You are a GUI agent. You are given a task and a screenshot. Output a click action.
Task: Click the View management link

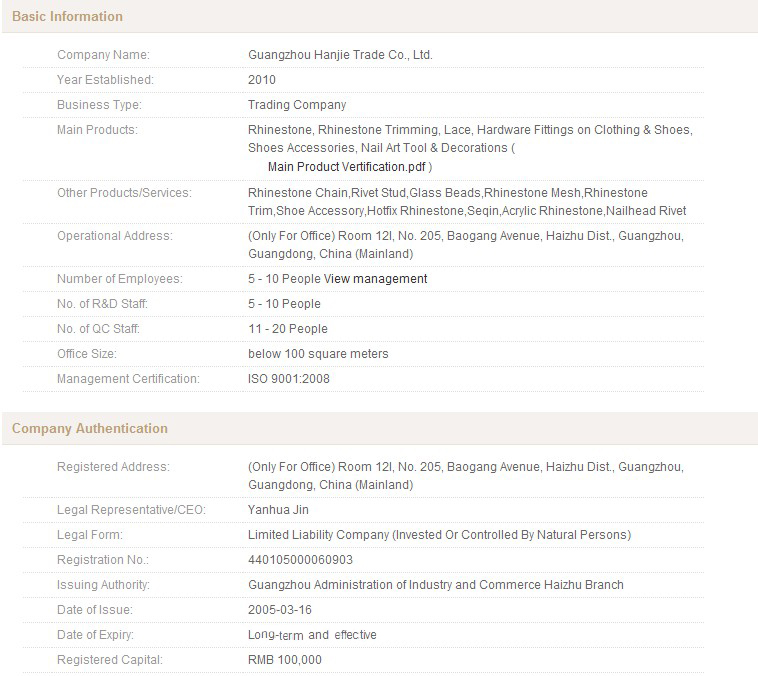[376, 279]
